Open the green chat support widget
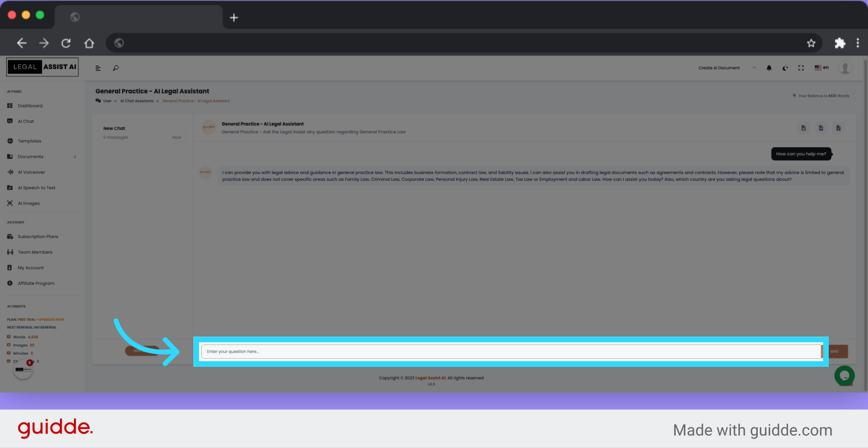The width and height of the screenshot is (868, 448). pos(844,375)
